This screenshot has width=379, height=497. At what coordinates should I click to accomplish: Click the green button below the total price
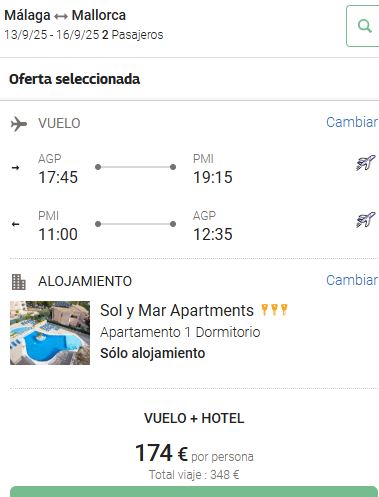pos(194,492)
